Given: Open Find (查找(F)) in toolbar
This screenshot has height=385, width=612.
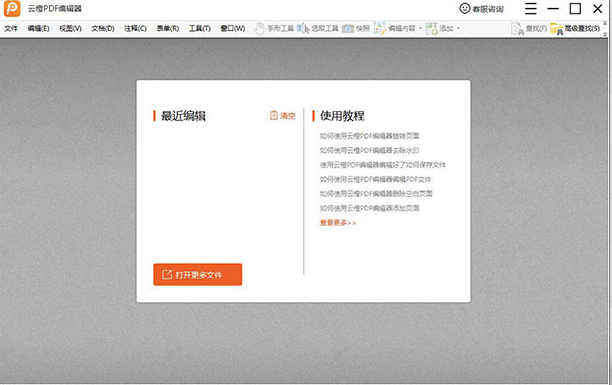Looking at the screenshot, I should pyautogui.click(x=529, y=29).
